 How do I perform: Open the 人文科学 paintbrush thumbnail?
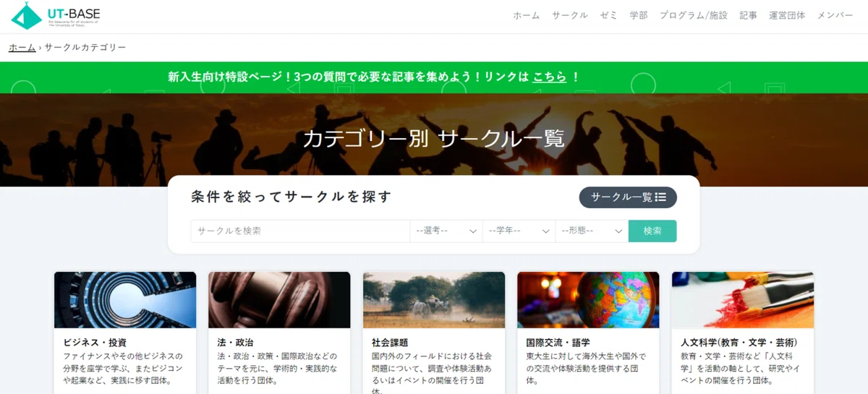[x=743, y=300]
